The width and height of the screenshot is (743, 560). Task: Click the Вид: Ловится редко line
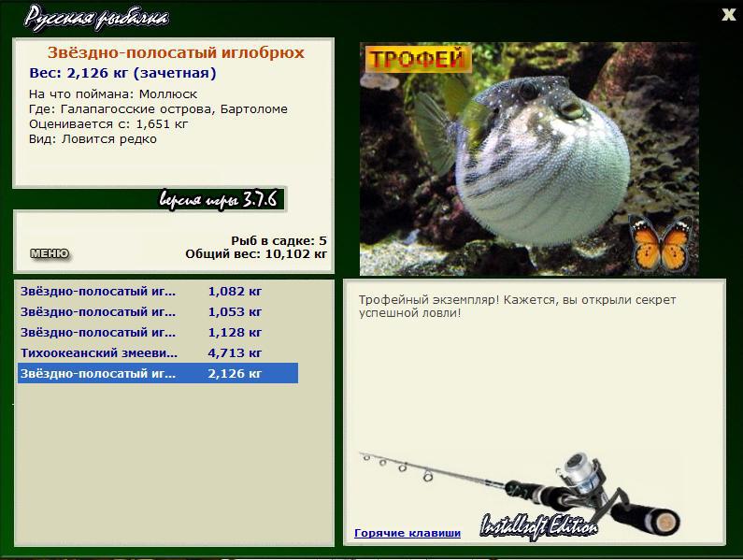click(x=93, y=139)
